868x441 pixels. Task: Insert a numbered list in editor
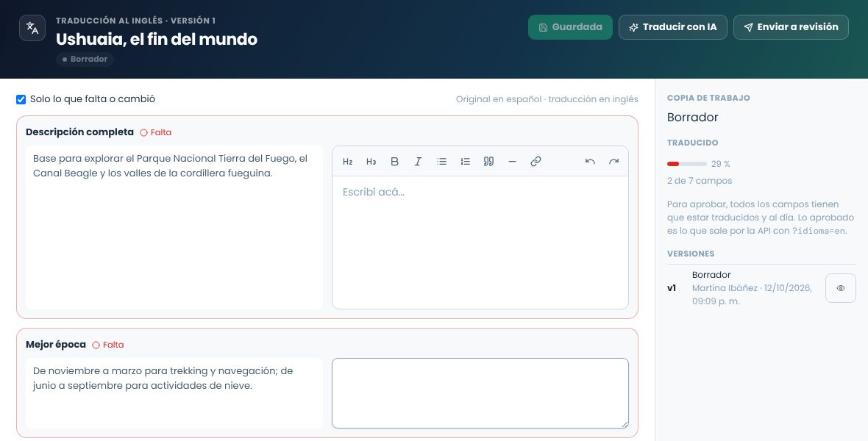click(465, 162)
